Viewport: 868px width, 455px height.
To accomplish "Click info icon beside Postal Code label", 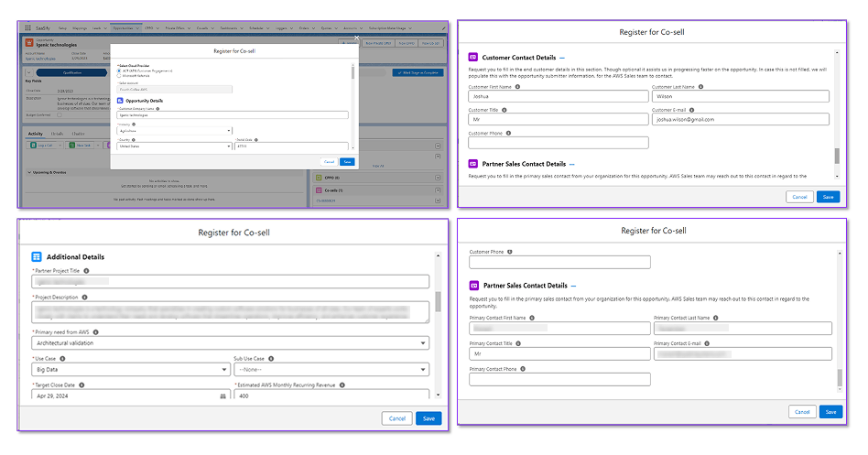I will click(x=255, y=140).
